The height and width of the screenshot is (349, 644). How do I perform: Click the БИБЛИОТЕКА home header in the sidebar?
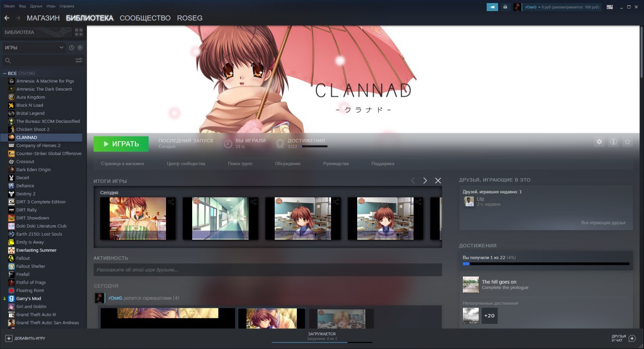point(36,32)
